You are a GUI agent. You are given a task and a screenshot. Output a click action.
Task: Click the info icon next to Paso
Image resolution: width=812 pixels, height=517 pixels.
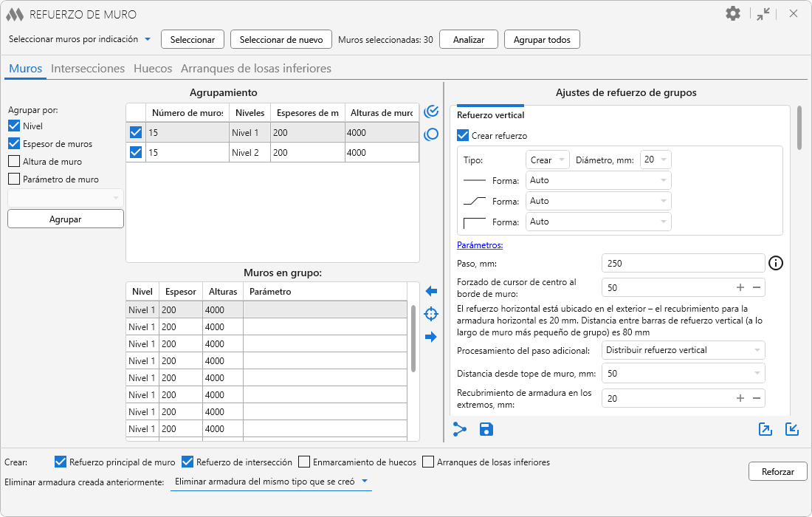point(775,263)
